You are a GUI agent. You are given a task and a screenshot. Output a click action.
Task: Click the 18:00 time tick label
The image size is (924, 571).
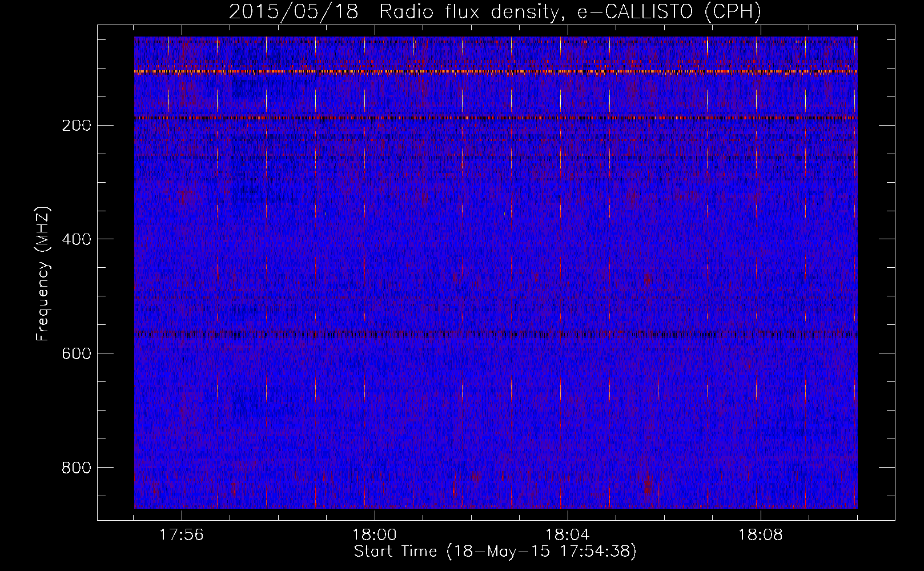[x=375, y=535]
